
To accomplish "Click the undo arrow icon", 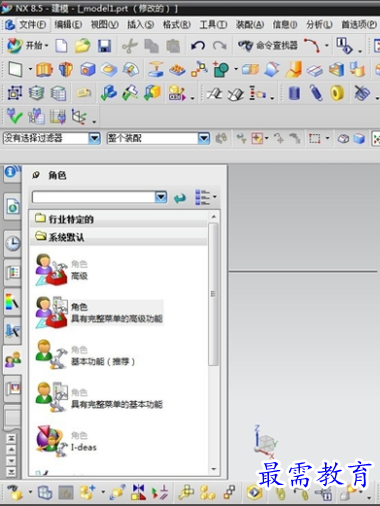I will (x=198, y=46).
